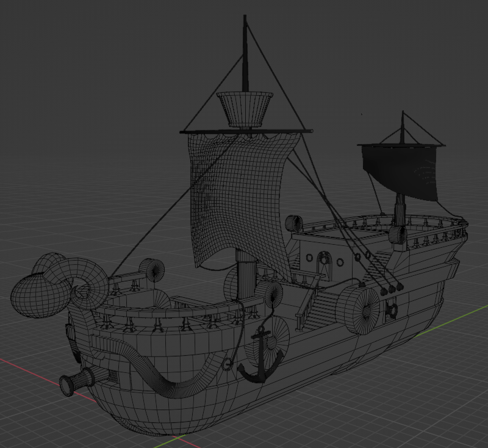The width and height of the screenshot is (488, 448).
Task: Select the round porthole right of the cabin door
Action: pos(340,262)
